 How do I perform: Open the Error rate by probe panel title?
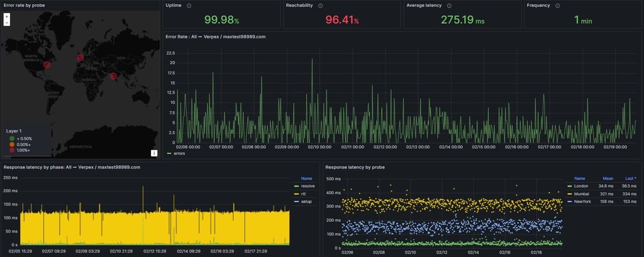pos(25,6)
